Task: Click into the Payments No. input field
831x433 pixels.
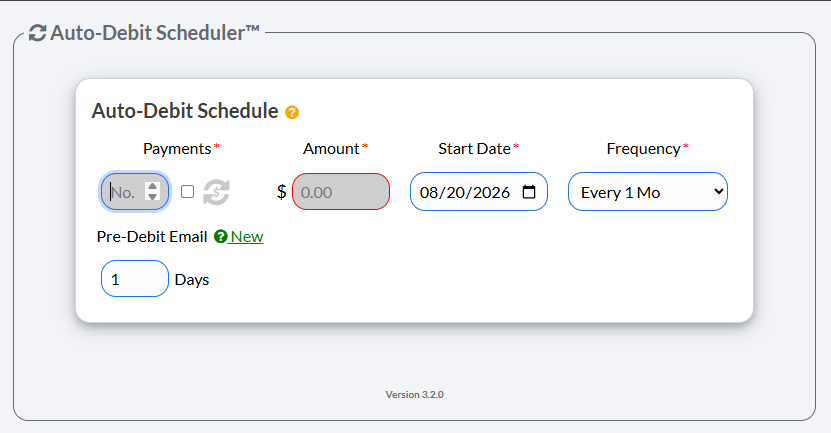Action: click(x=135, y=191)
